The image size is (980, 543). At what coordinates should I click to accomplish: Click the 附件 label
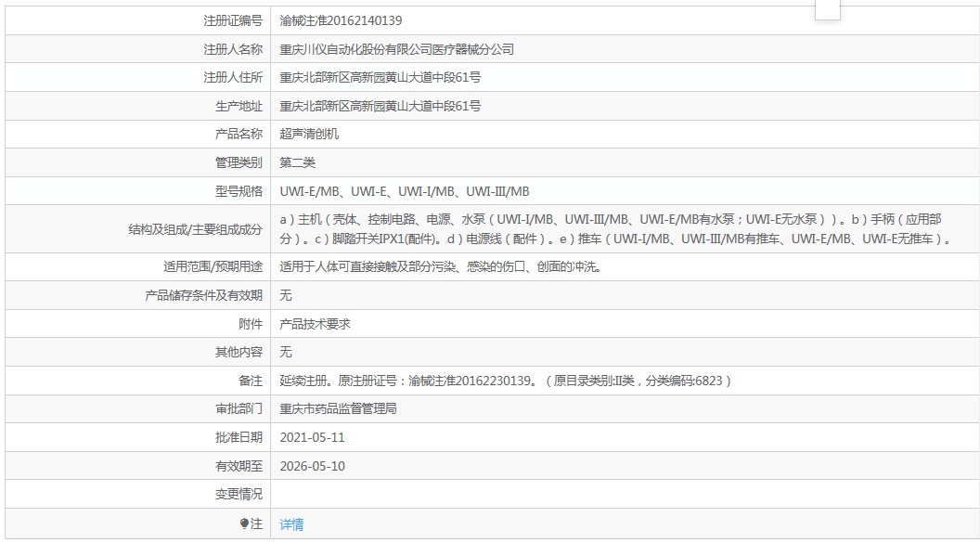[x=251, y=324]
